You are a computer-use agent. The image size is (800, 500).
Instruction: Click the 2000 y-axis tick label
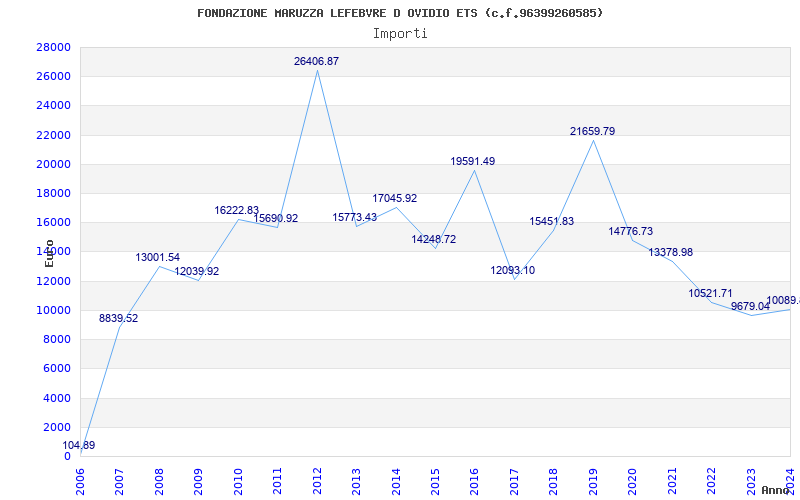(x=56, y=427)
